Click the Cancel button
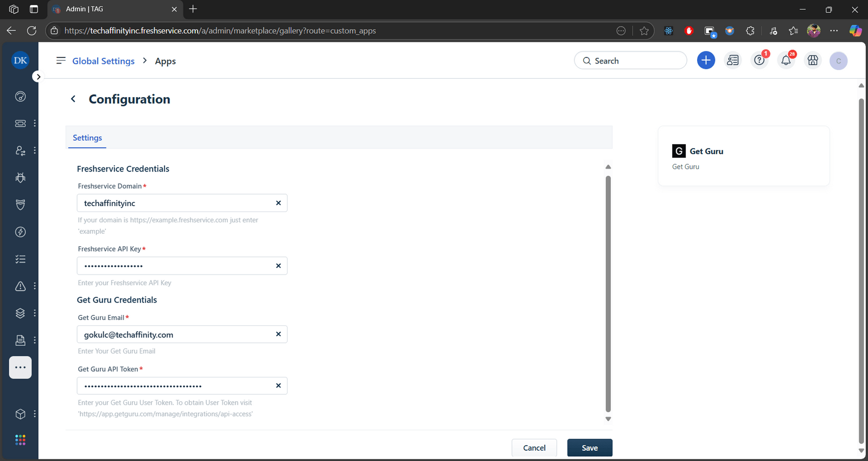 [534, 447]
